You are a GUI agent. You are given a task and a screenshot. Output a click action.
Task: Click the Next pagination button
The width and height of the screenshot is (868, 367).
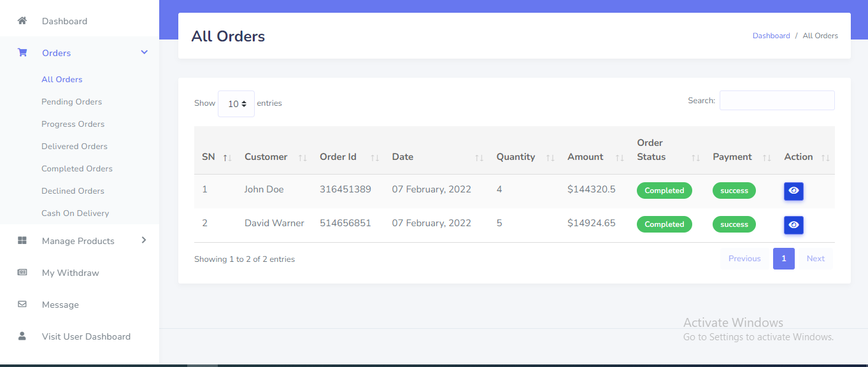[815, 259]
